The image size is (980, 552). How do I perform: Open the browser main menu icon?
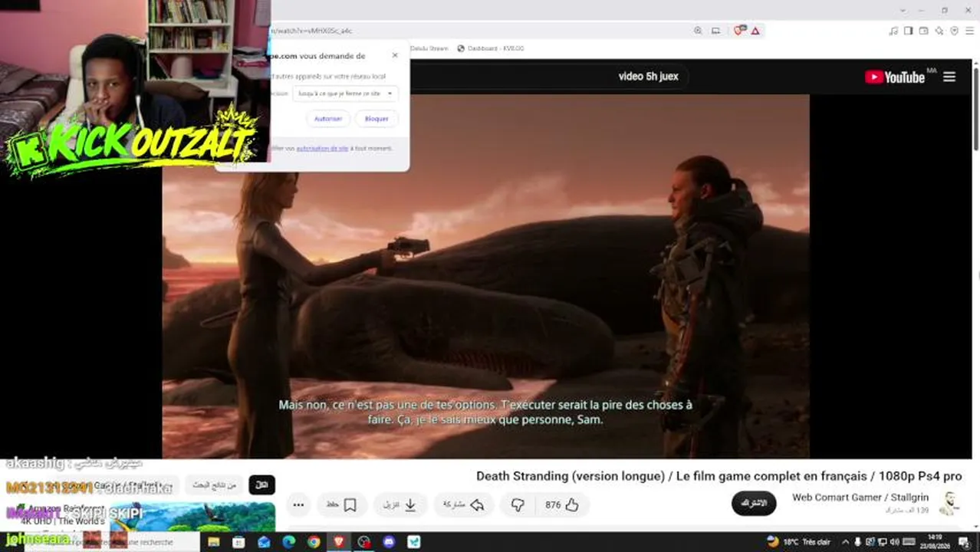click(969, 31)
